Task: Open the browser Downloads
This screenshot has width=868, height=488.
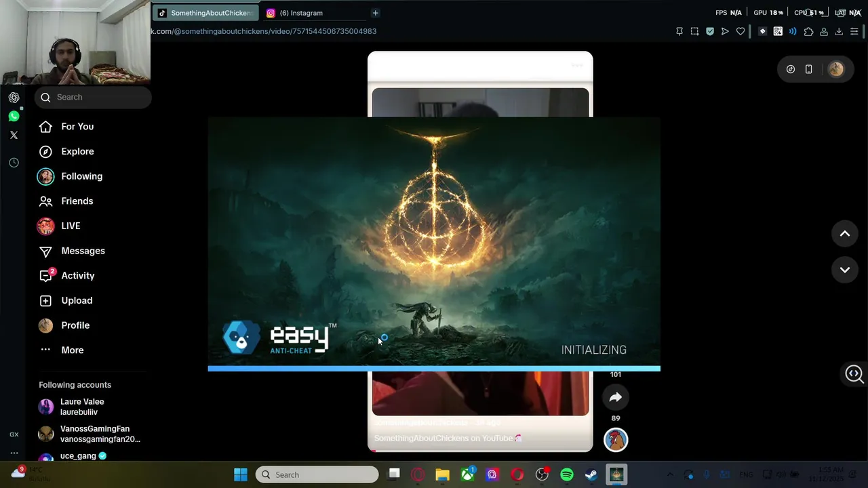Action: [x=839, y=31]
